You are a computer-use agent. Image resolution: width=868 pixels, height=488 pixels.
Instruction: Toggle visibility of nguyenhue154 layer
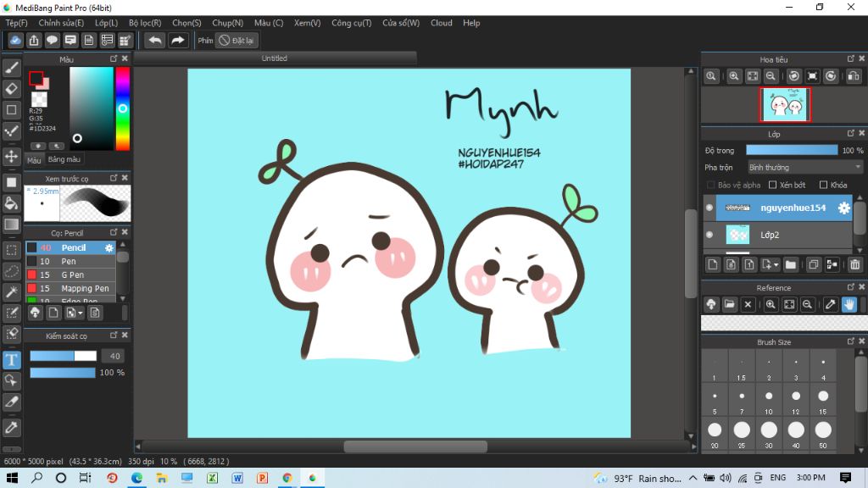709,208
